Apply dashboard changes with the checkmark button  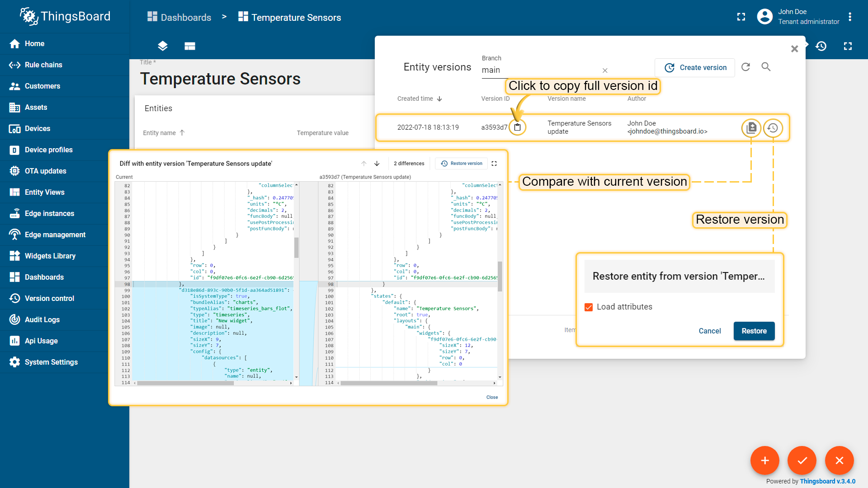pyautogui.click(x=802, y=460)
